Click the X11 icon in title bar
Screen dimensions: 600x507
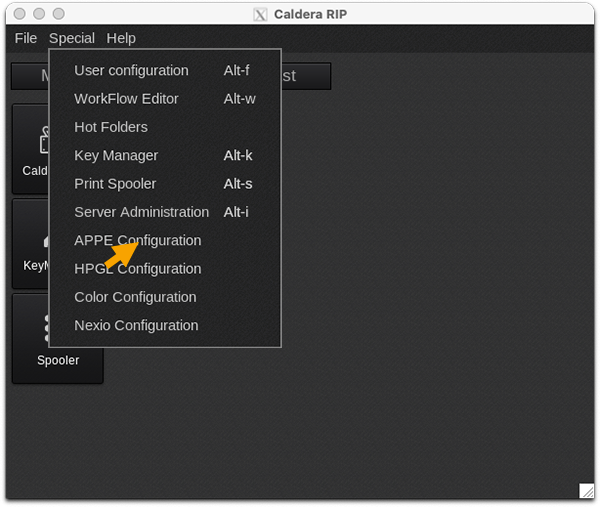click(260, 15)
